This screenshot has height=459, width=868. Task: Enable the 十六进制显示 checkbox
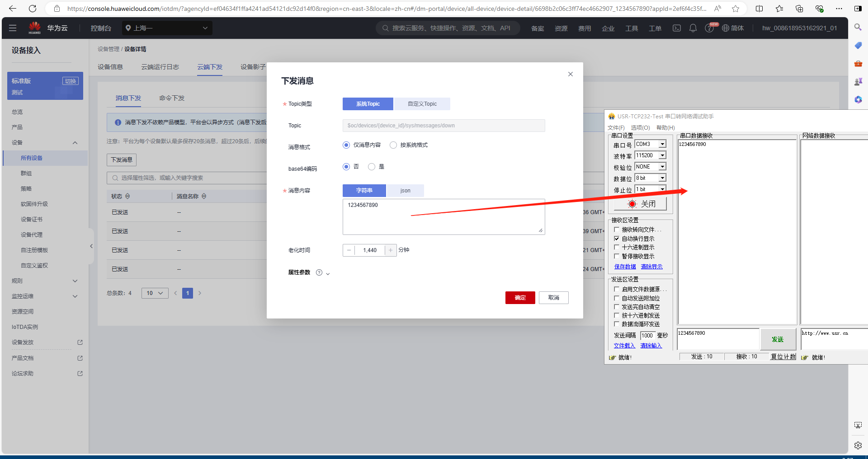(x=617, y=247)
